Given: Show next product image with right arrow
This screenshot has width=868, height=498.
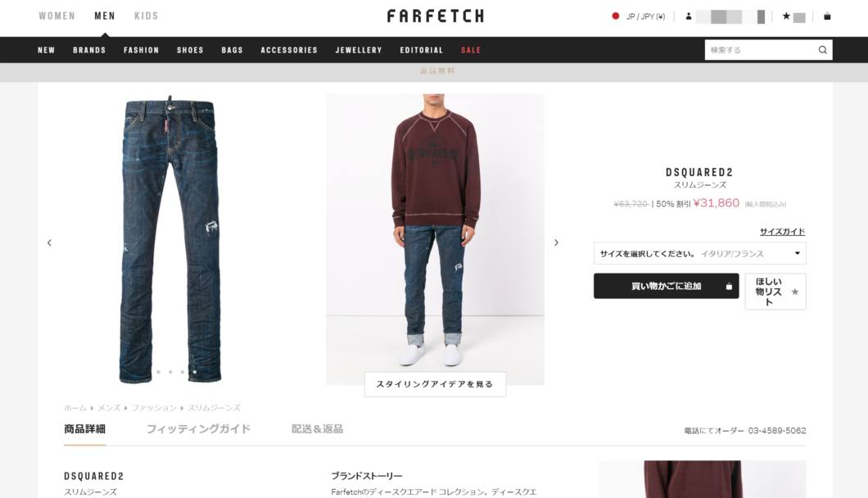Looking at the screenshot, I should pos(556,242).
